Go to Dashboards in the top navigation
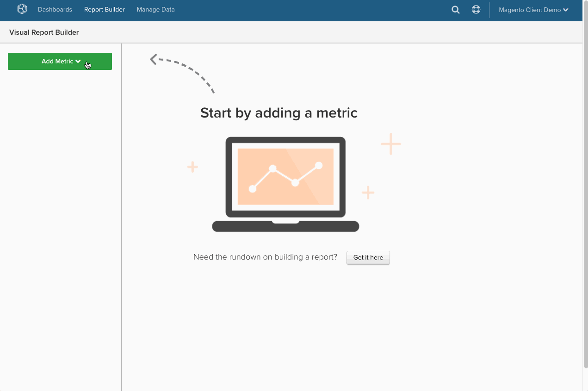The width and height of the screenshot is (588, 391). 55,9
